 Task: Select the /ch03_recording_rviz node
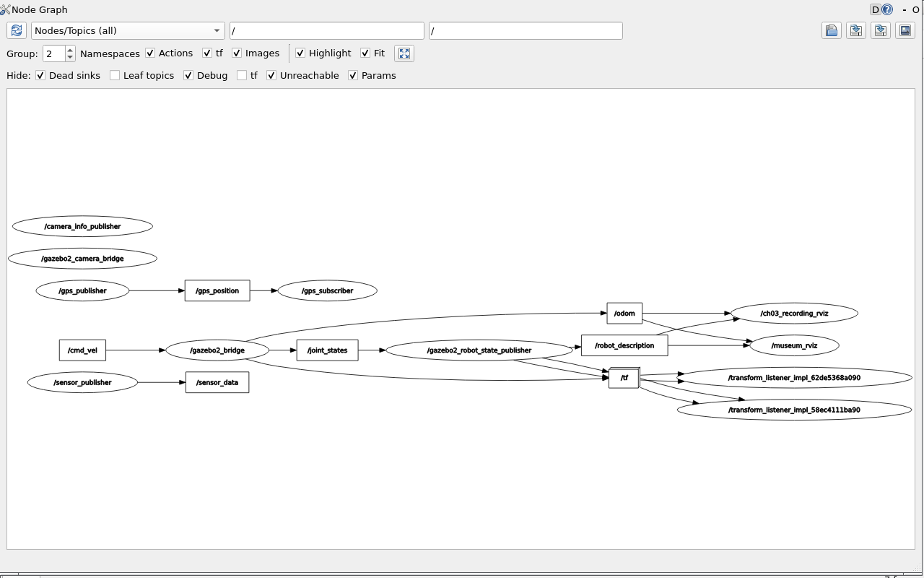[x=794, y=314]
